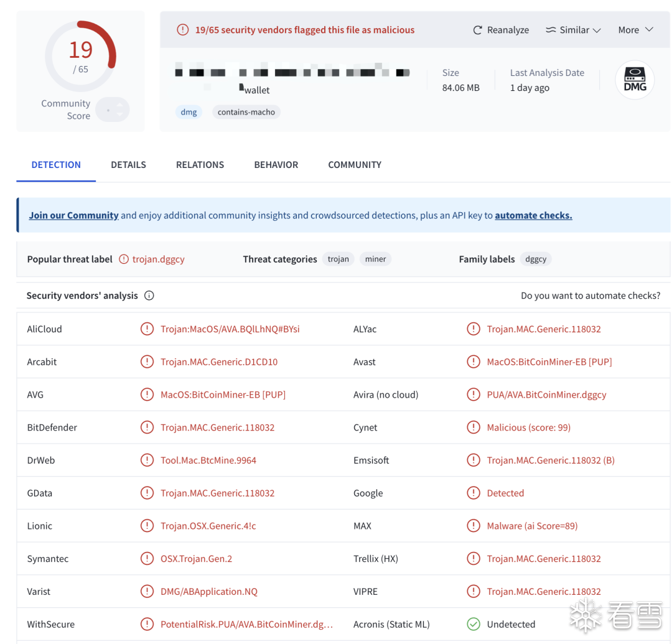Click the Symantec detection alert icon
This screenshot has width=672, height=644.
tap(147, 559)
